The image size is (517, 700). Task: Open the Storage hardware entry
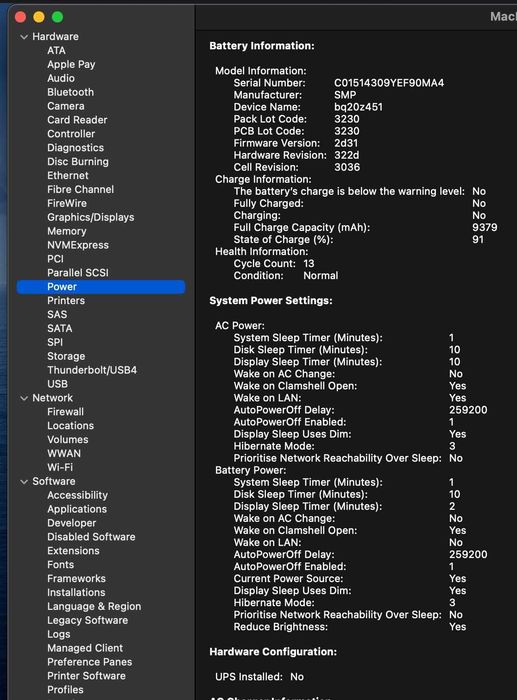click(66, 356)
